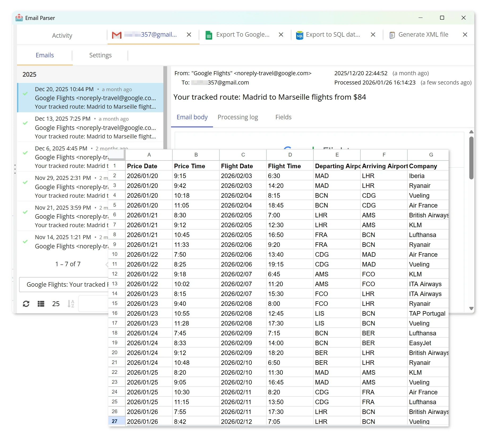Click the previous page chevron
494x448 pixels.
click(x=107, y=264)
